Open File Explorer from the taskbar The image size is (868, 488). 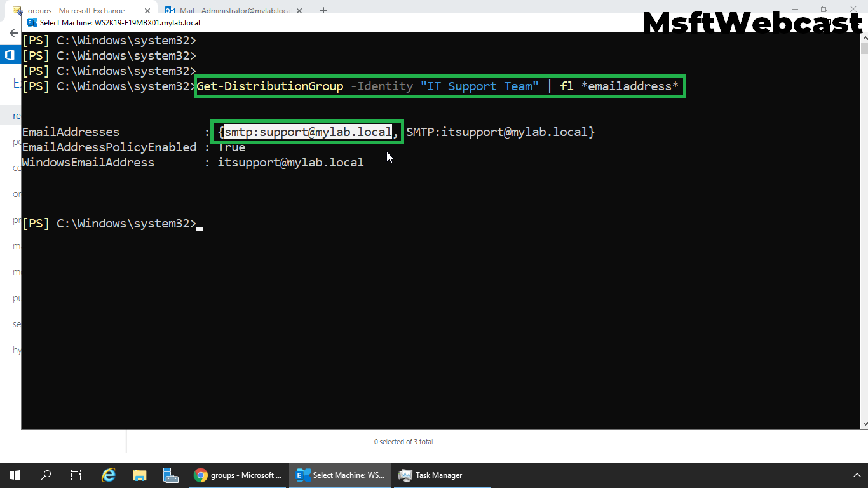(139, 475)
